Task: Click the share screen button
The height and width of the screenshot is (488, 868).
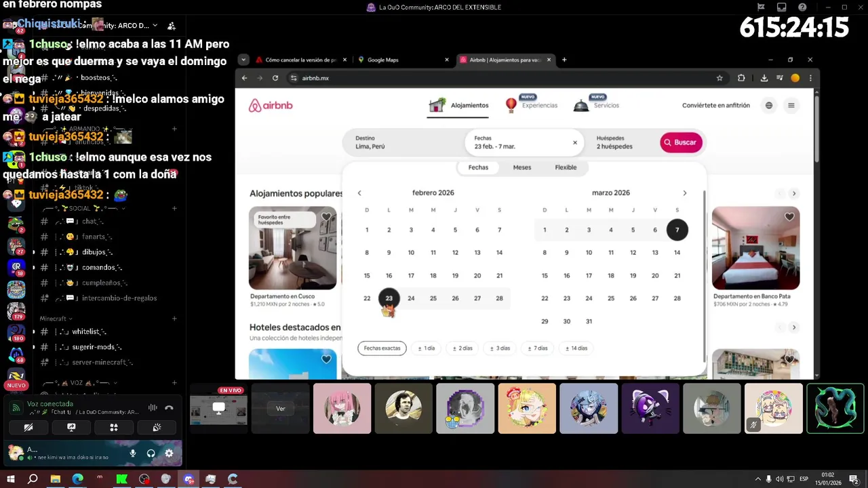Action: (71, 427)
